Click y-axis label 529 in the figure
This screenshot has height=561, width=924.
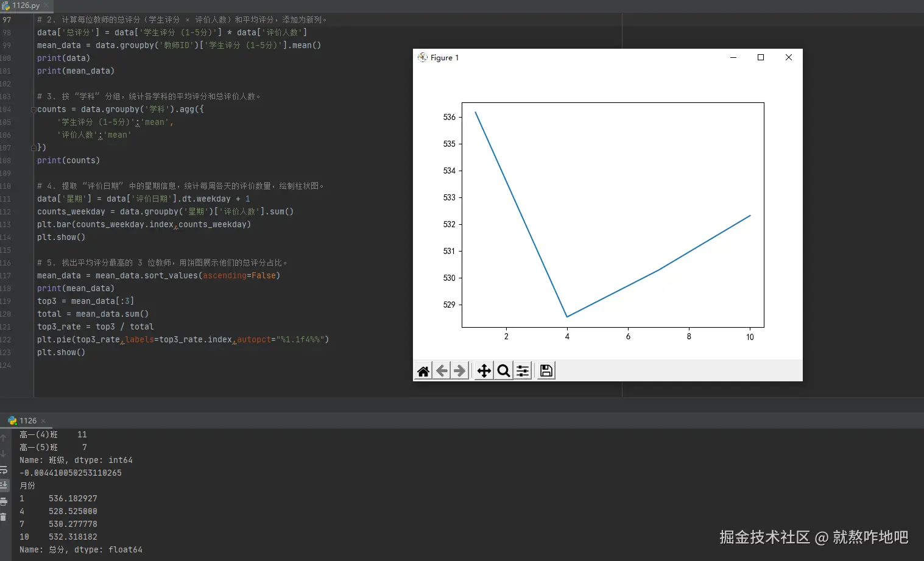449,305
